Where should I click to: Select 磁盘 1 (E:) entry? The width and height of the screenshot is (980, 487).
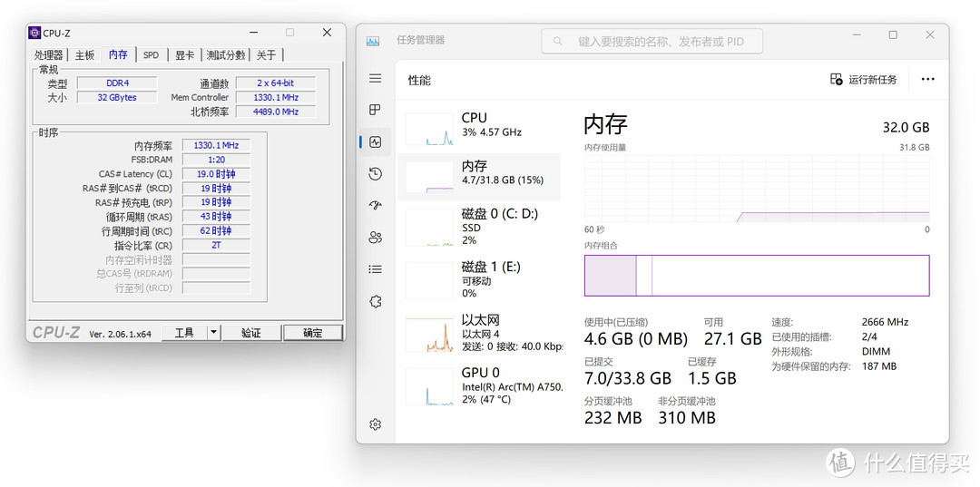coord(480,279)
